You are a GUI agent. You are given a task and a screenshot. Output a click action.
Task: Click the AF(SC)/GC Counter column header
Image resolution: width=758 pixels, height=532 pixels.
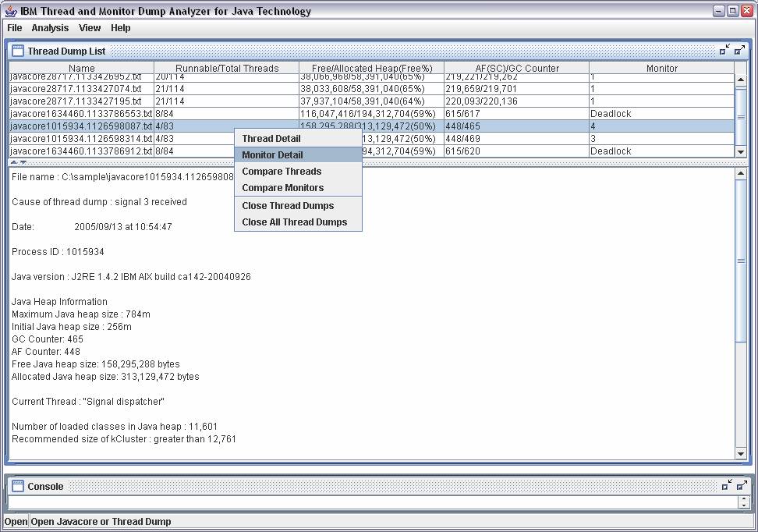pyautogui.click(x=517, y=68)
